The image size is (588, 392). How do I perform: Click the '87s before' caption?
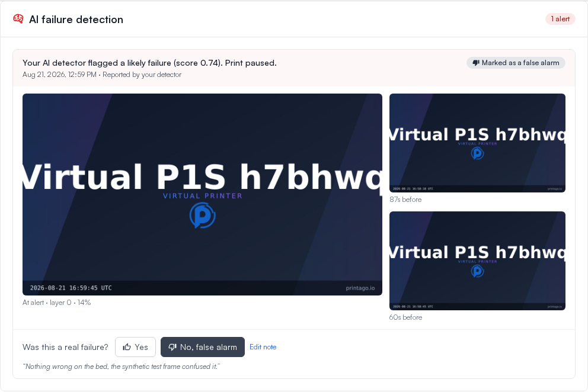pos(405,200)
